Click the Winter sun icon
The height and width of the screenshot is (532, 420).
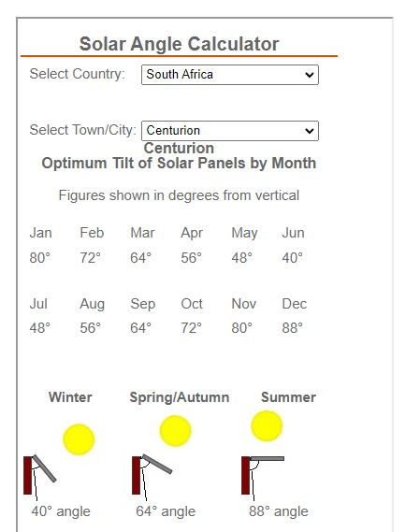coord(79,439)
